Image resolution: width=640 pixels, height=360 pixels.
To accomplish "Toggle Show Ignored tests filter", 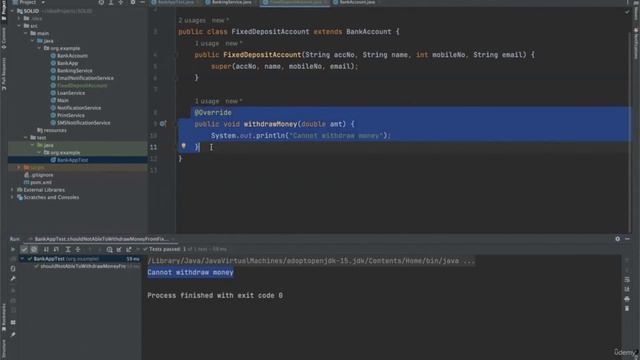I will pyautogui.click(x=34, y=249).
